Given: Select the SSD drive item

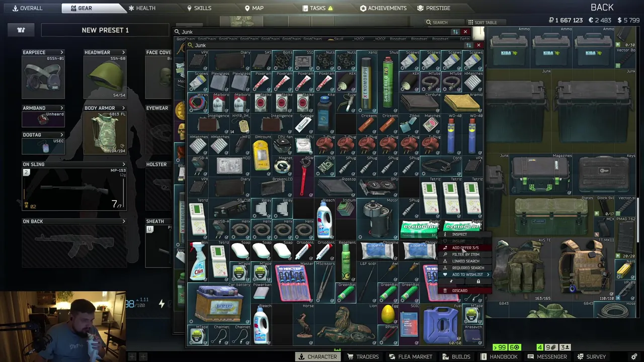Looking at the screenshot, I should 303,60.
